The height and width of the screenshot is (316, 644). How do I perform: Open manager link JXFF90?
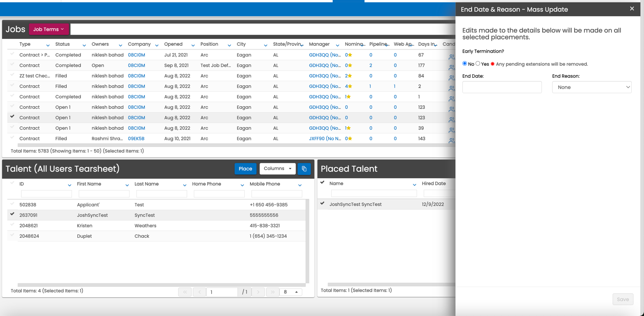pyautogui.click(x=325, y=139)
